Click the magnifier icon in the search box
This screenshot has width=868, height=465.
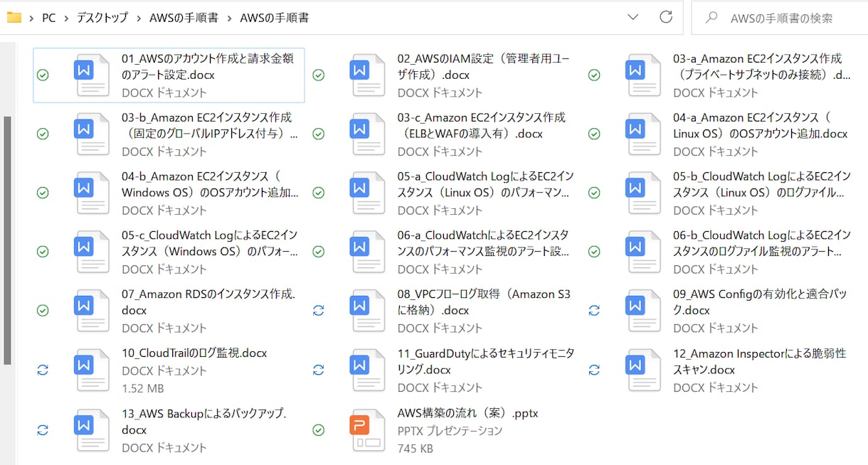pyautogui.click(x=711, y=18)
